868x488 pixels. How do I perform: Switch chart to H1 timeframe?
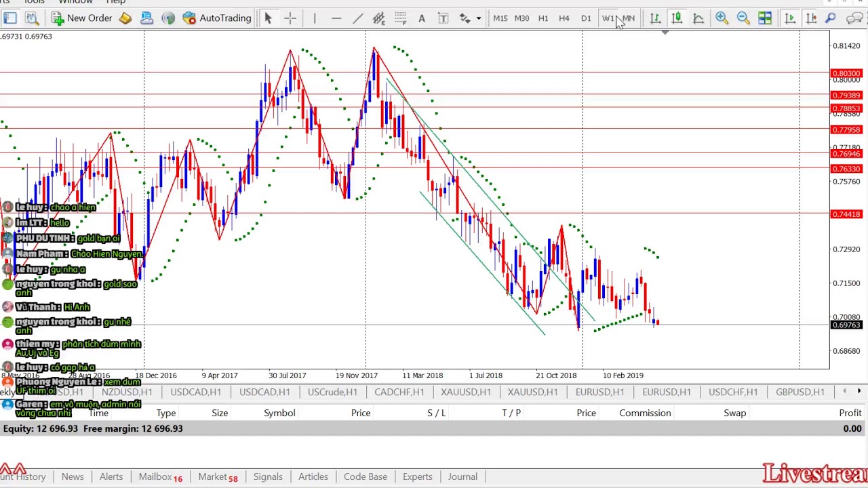point(543,18)
